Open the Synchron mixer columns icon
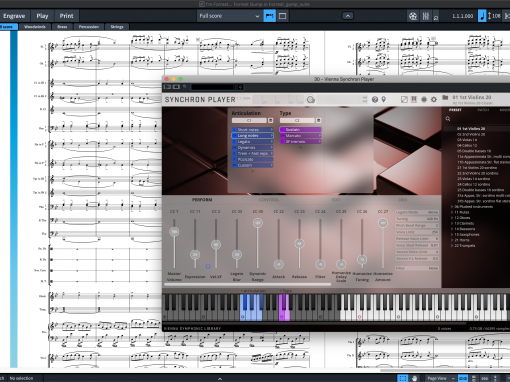510x382 pixels. [414, 100]
